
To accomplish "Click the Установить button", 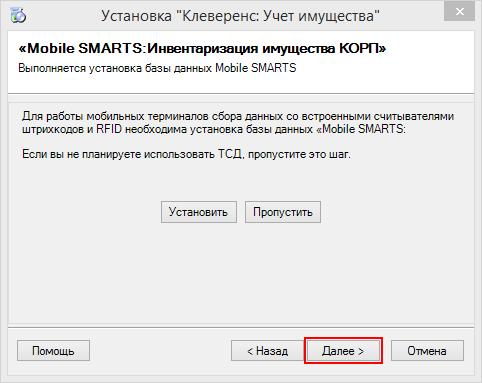I will pyautogui.click(x=199, y=212).
